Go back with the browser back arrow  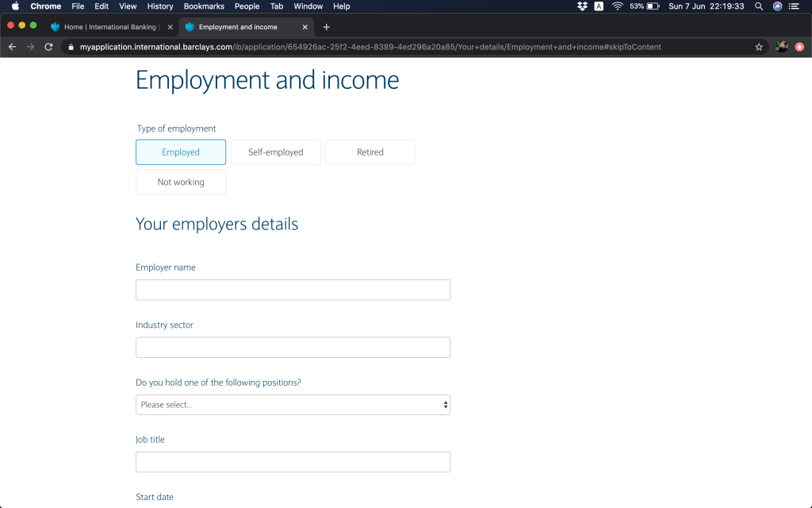click(12, 47)
